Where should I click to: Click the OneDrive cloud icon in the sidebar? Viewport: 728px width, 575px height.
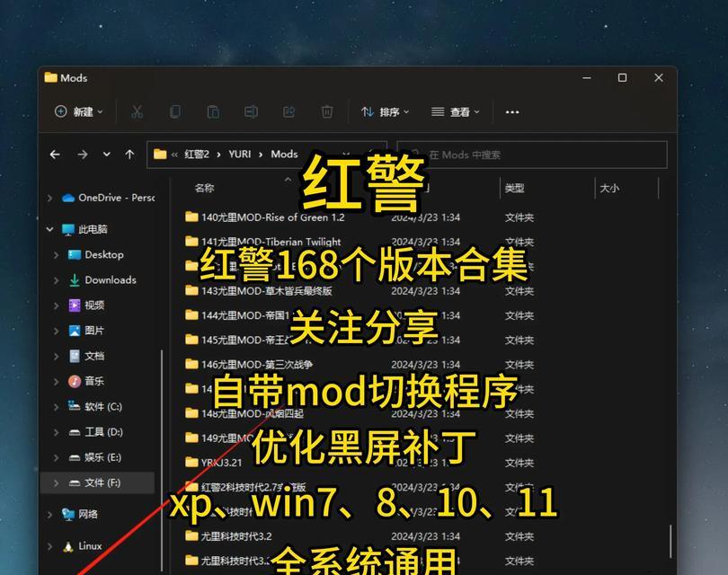point(68,199)
